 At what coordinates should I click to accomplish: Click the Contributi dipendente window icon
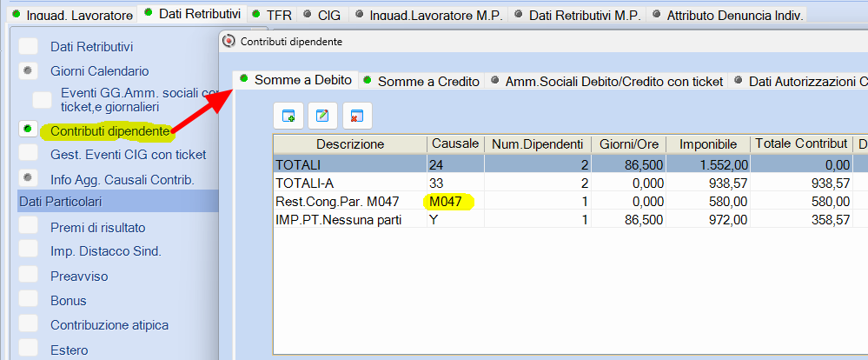[228, 41]
